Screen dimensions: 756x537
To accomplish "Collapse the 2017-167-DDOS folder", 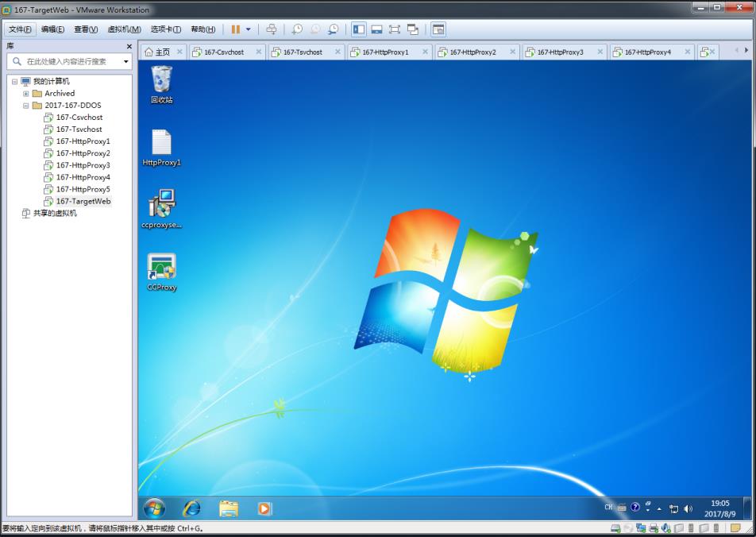I will pos(26,106).
